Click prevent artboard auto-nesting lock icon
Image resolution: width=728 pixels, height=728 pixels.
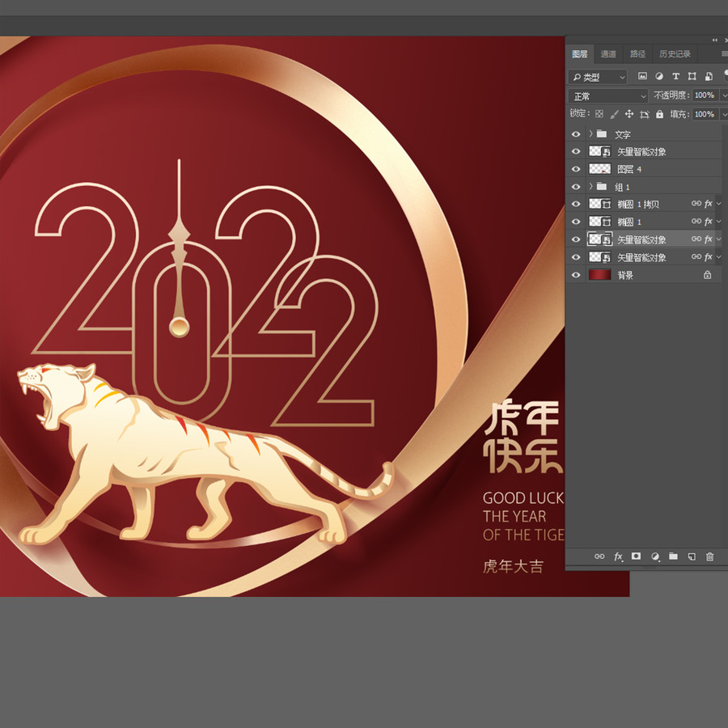645,114
